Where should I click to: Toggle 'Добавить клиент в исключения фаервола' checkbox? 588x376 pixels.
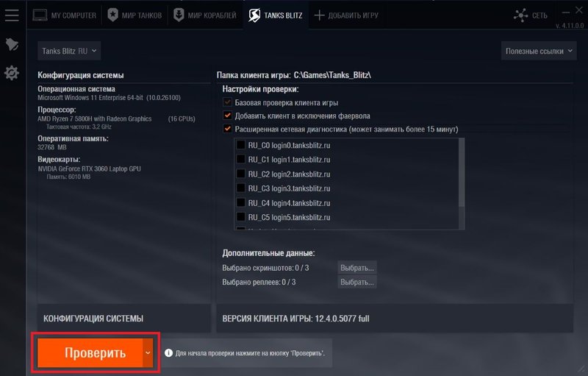[x=227, y=116]
